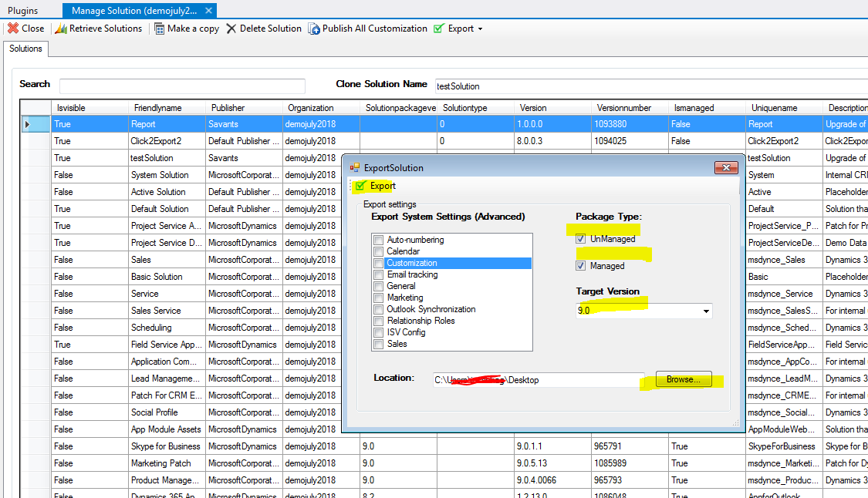
Task: Select the Active Solution cell
Action: click(167, 192)
